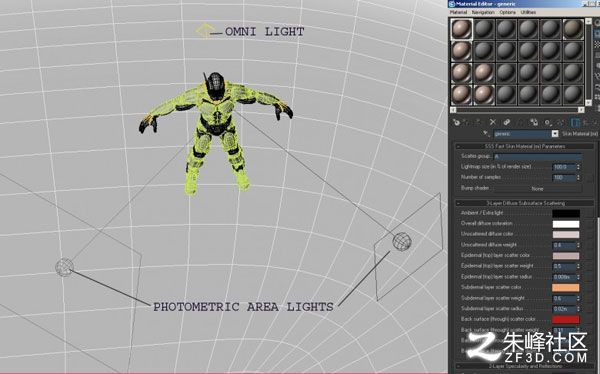The width and height of the screenshot is (600, 374).
Task: Select the first skin material sample slot
Action: (461, 29)
